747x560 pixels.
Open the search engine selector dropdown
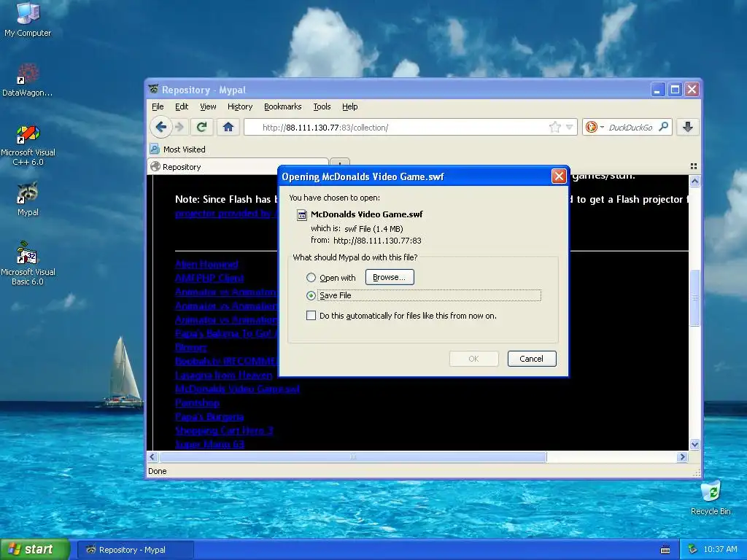pyautogui.click(x=602, y=127)
